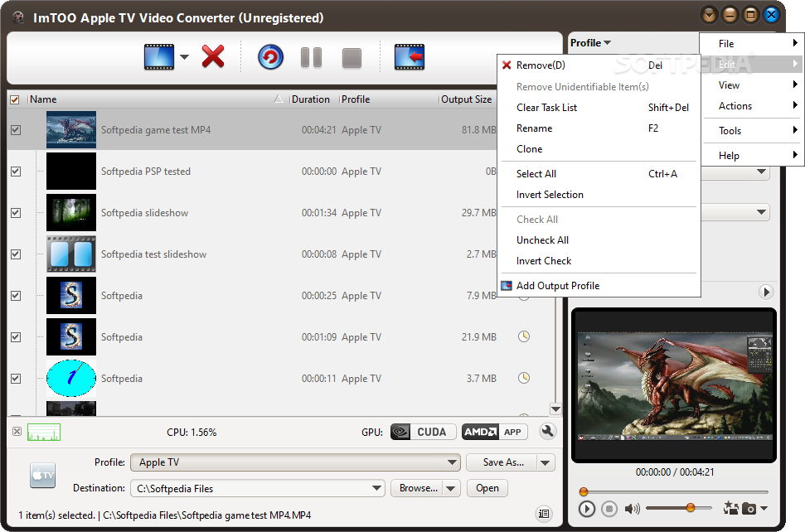Click the Open destination button
Screen dimensions: 805x532
487,488
